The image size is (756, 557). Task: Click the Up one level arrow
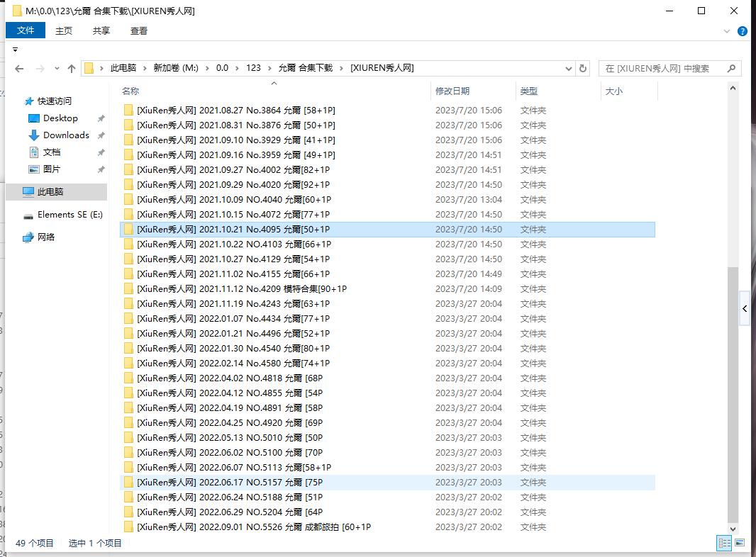click(72, 69)
